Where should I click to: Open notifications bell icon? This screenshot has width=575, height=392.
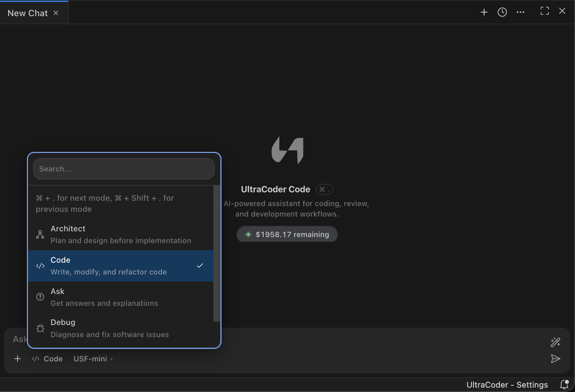tap(565, 385)
